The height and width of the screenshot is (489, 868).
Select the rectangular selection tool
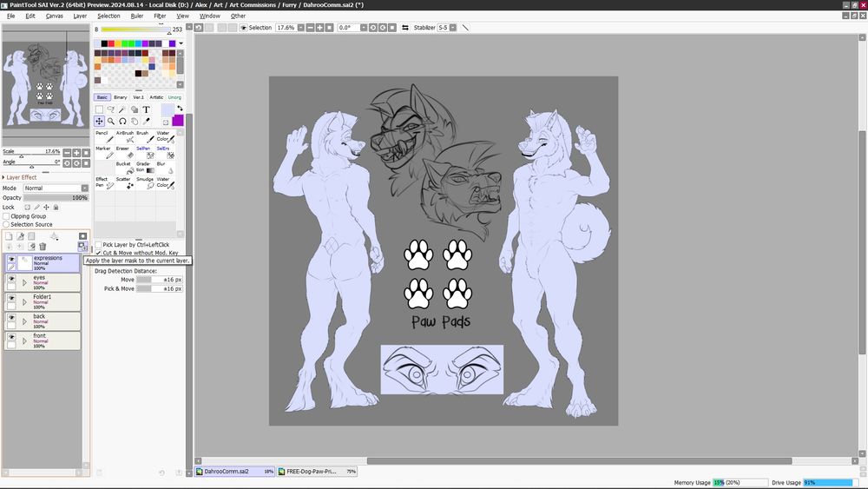click(99, 109)
